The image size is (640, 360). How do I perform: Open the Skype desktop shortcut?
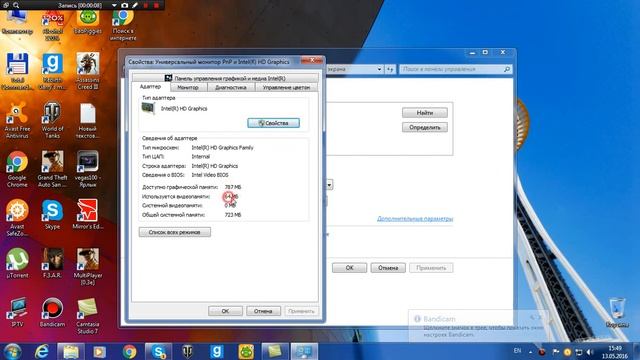(x=52, y=214)
